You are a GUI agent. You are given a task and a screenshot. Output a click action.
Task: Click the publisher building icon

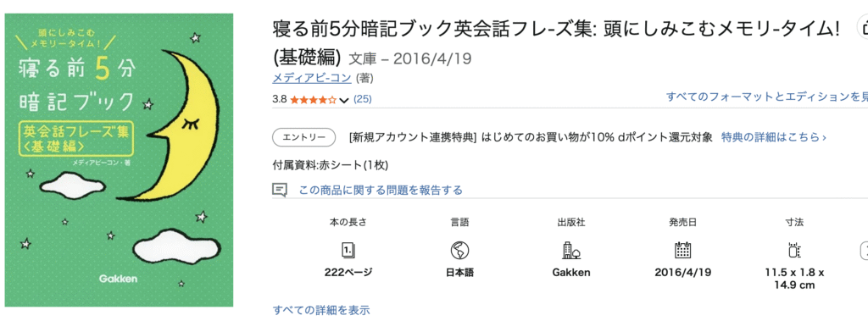(x=570, y=251)
